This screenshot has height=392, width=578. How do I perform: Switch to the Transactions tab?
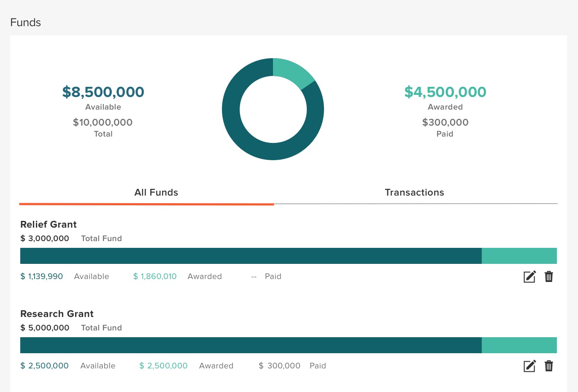414,193
